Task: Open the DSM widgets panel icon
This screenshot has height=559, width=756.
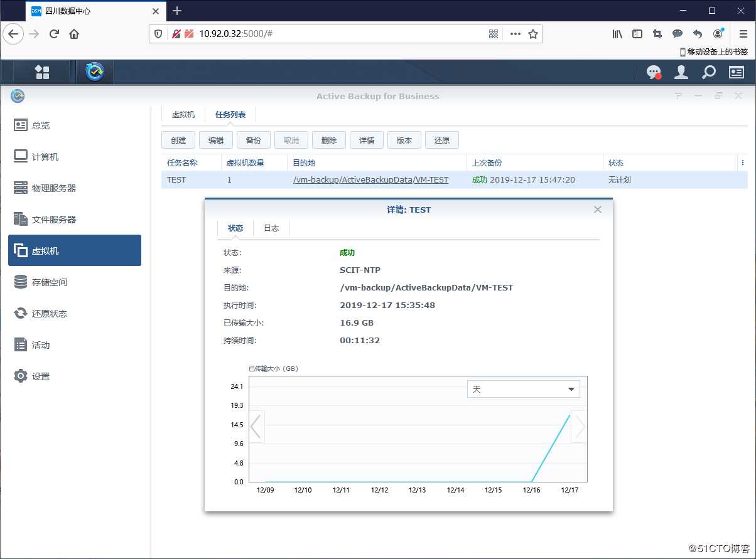Action: (x=736, y=72)
